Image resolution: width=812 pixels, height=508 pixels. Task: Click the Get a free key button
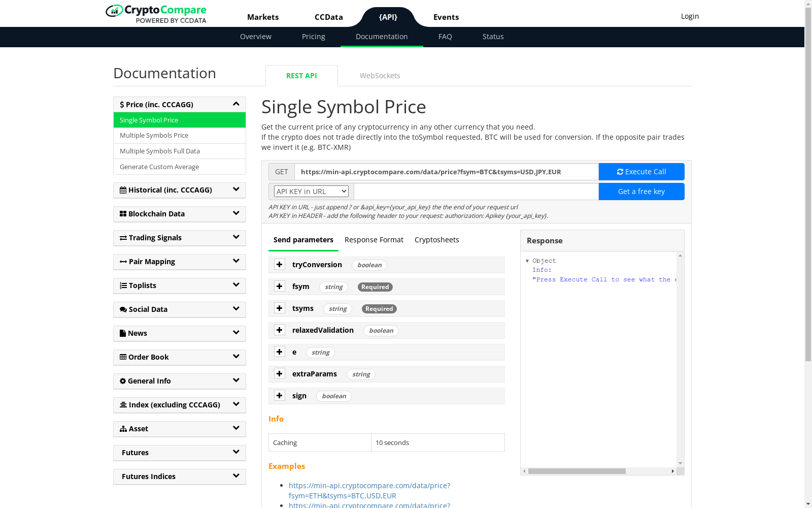[x=641, y=192]
